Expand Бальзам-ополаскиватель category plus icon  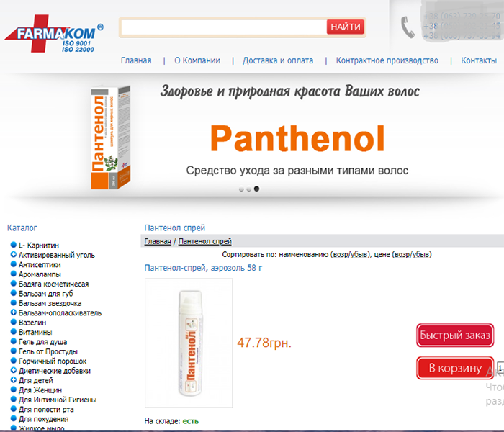pos(13,312)
